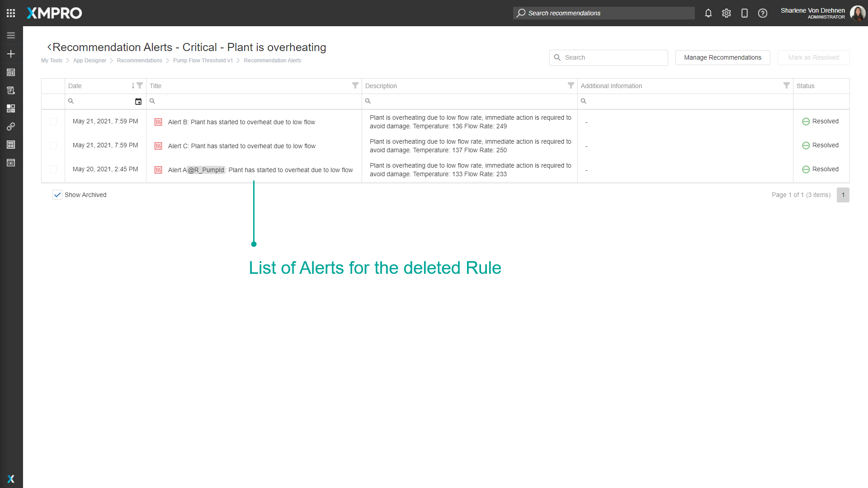Open the date picker in Date search field
868x488 pixels.
[x=138, y=101]
